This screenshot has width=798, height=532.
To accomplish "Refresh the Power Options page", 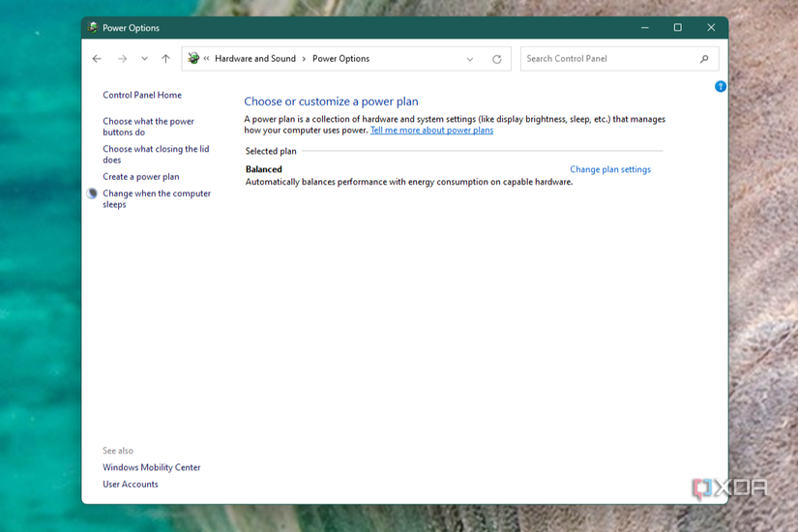I will click(497, 59).
